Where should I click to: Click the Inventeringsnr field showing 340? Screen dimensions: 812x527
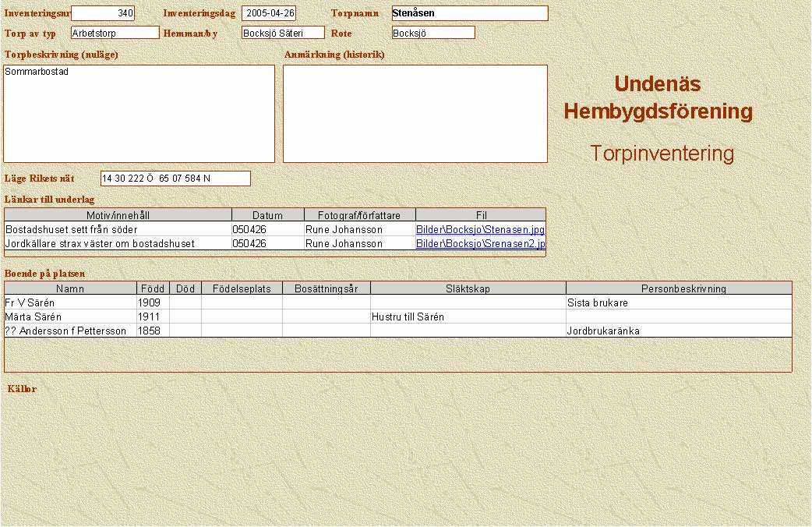tap(103, 13)
